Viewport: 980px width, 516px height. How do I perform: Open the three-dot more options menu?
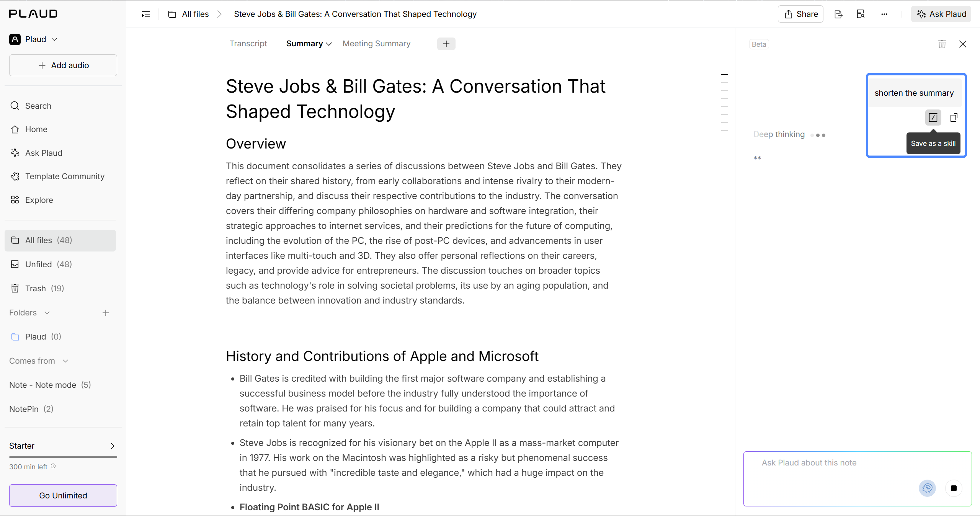click(884, 14)
